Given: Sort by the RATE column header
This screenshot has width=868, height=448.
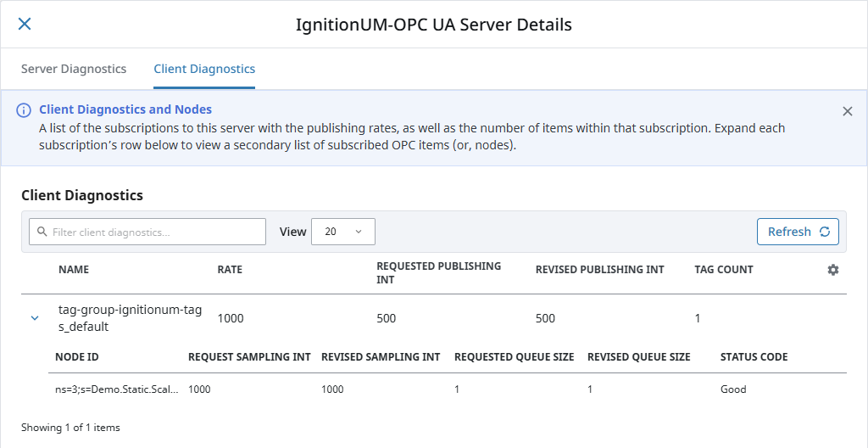Looking at the screenshot, I should click(230, 270).
